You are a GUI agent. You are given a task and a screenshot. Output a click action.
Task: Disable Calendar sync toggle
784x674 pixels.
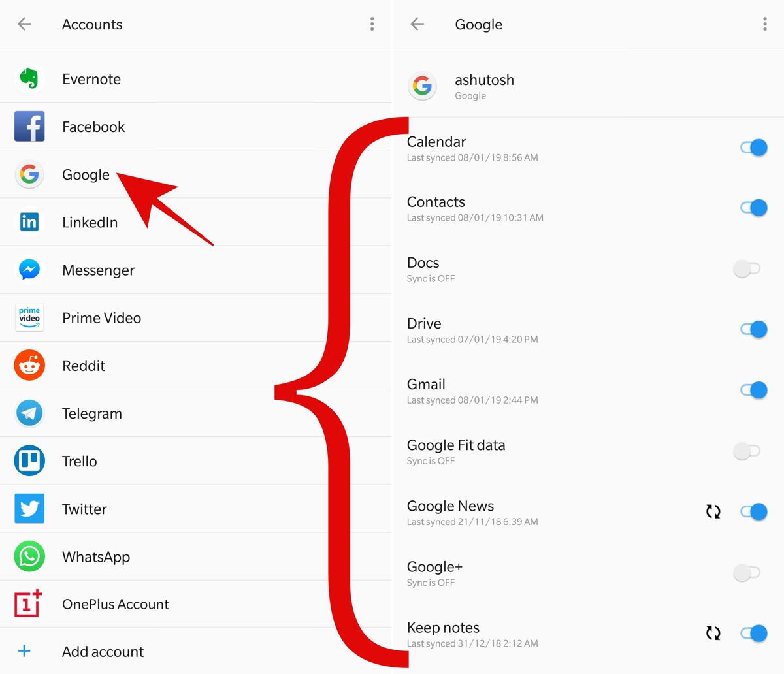click(x=753, y=148)
